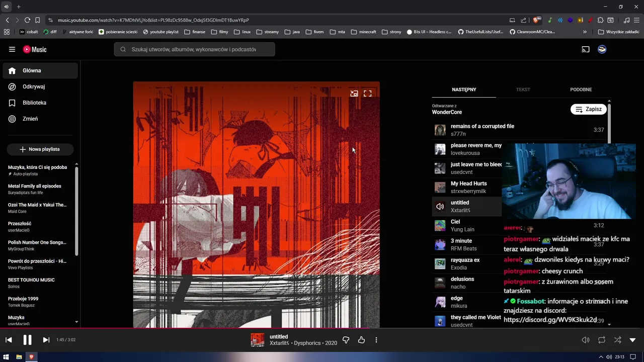Screen dimensions: 644x362
Task: Enter fullscreen from the album art
Action: pyautogui.click(x=368, y=94)
